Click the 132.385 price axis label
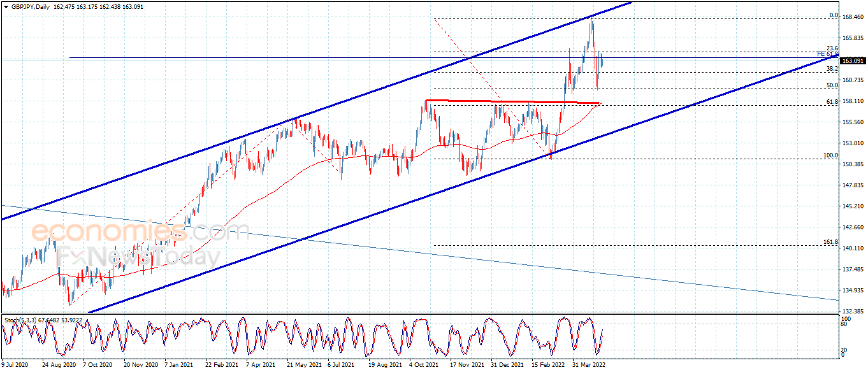 [853, 311]
